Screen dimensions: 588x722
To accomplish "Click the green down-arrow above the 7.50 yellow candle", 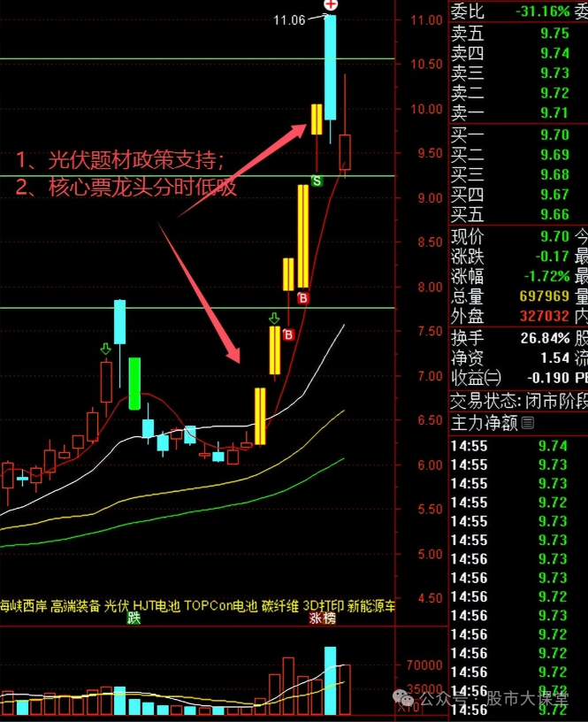I will [275, 317].
